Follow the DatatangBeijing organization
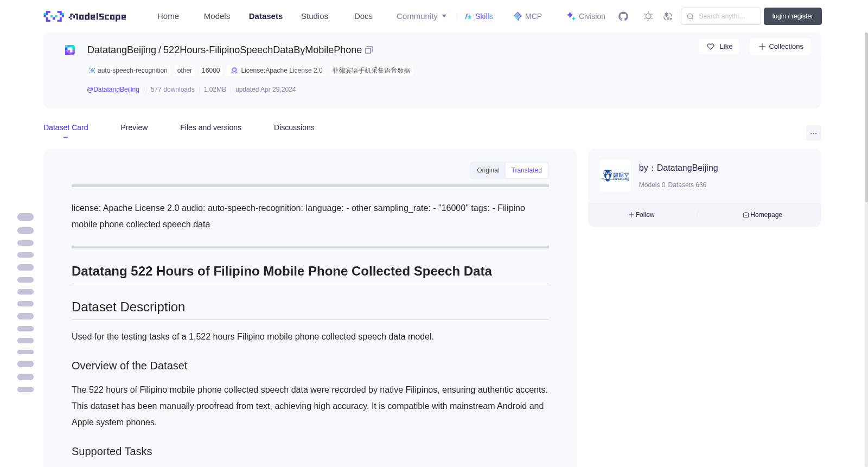 point(642,215)
